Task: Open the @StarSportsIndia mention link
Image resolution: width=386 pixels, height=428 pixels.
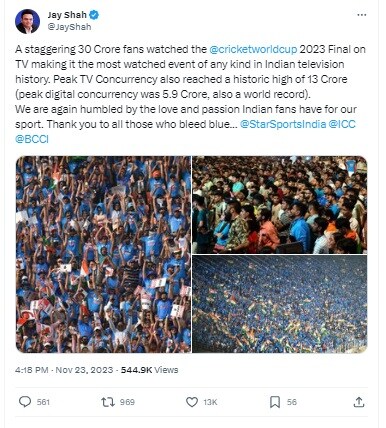Action: 283,124
